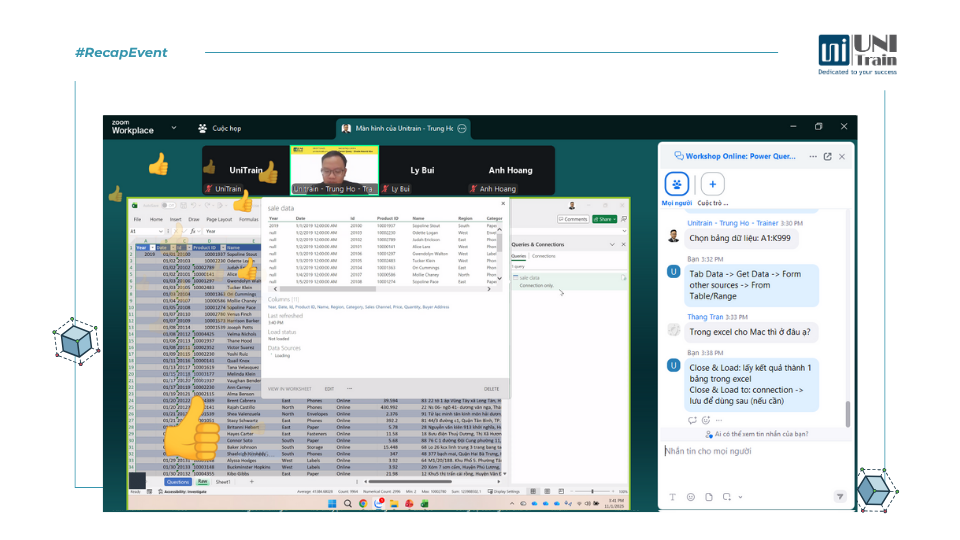Open the Formulas ribbon tab

(249, 219)
